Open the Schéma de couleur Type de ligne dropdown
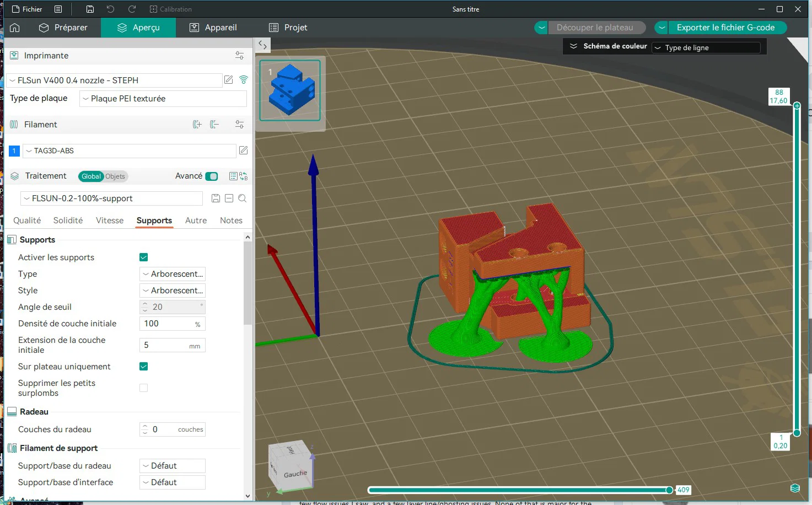Image resolution: width=812 pixels, height=505 pixels. [x=706, y=48]
